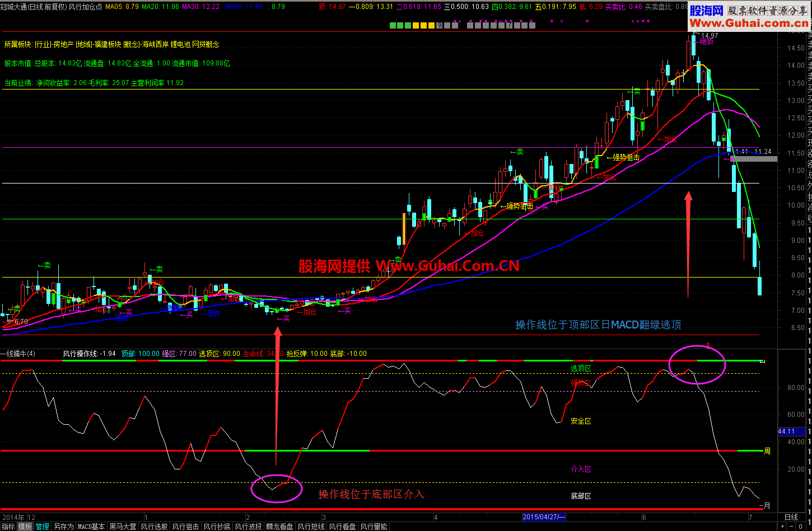Click the 一线擒牛(4) sub-indicator name
812x531 pixels.
click(x=17, y=354)
